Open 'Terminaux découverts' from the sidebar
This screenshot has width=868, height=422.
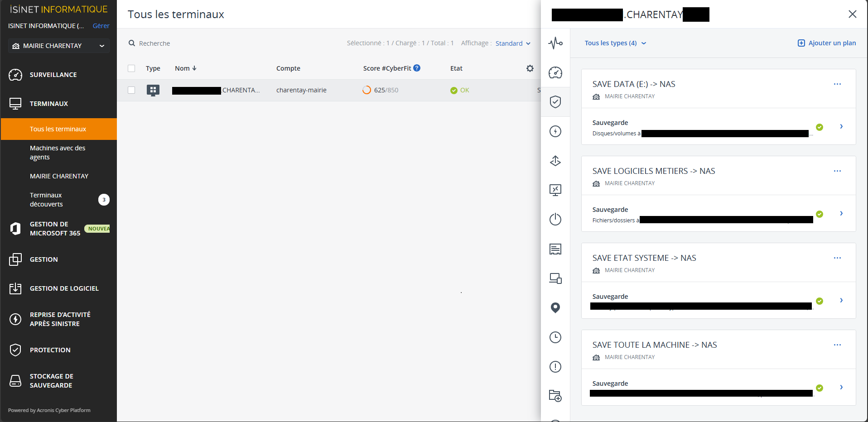[x=46, y=199]
